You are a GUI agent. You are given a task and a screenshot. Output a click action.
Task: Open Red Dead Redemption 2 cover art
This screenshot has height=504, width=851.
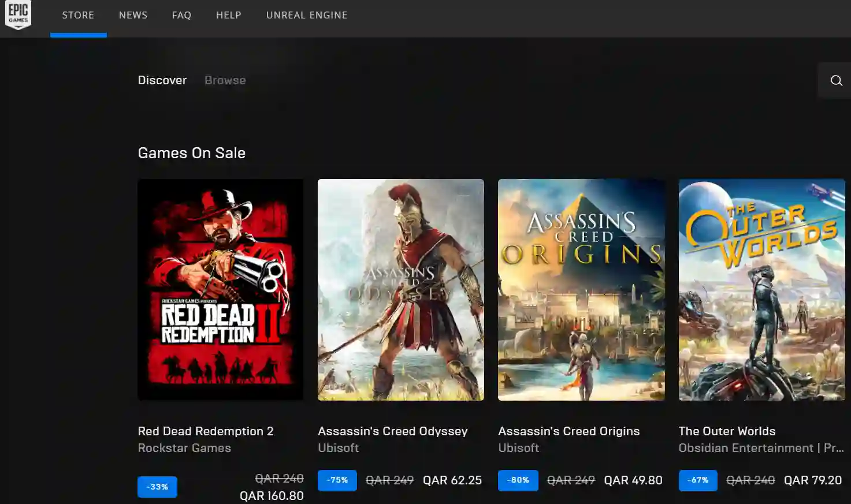(221, 290)
